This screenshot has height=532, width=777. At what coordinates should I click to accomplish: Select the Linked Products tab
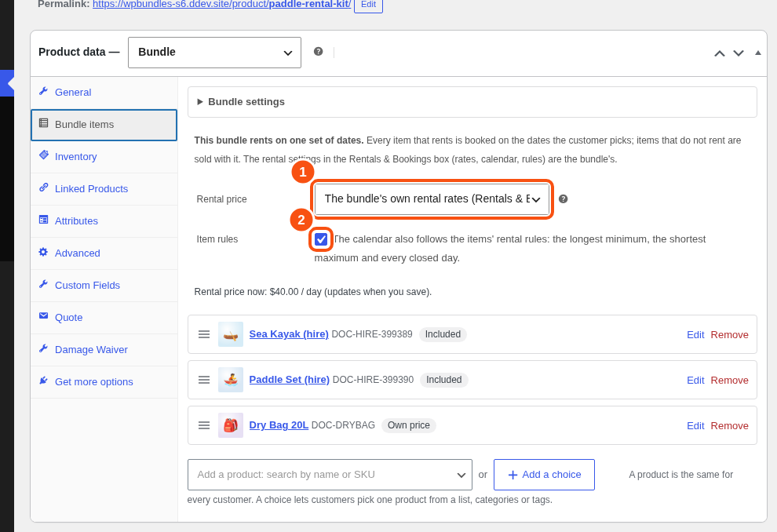(x=104, y=189)
